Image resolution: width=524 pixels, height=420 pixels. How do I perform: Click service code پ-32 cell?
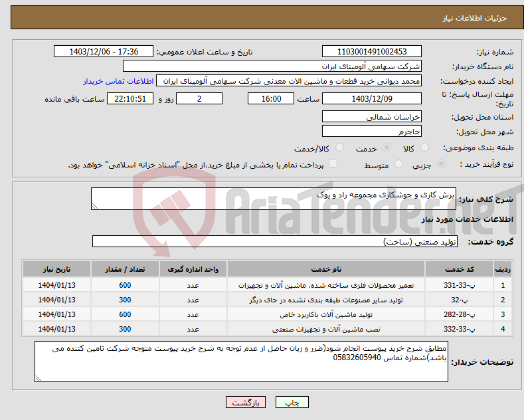(459, 300)
